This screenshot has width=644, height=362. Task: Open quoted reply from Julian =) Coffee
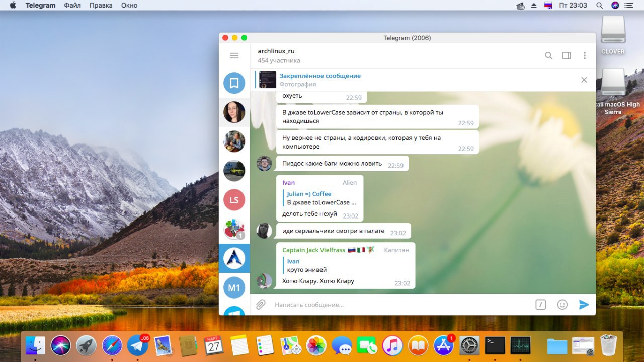(x=320, y=198)
